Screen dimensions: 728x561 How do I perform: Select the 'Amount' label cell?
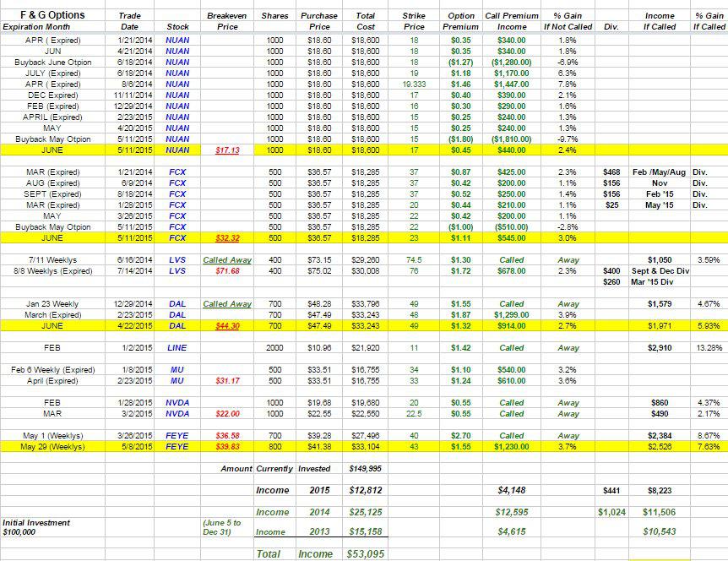[236, 469]
